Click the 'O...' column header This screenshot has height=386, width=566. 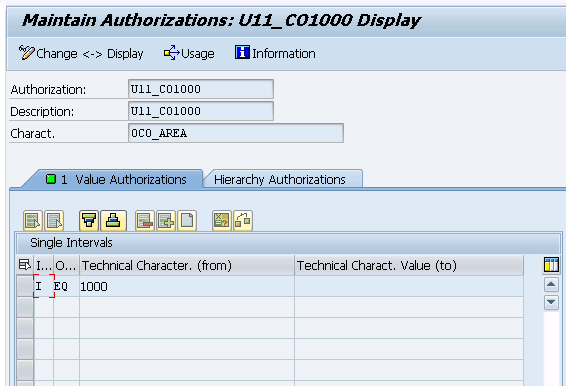66,266
